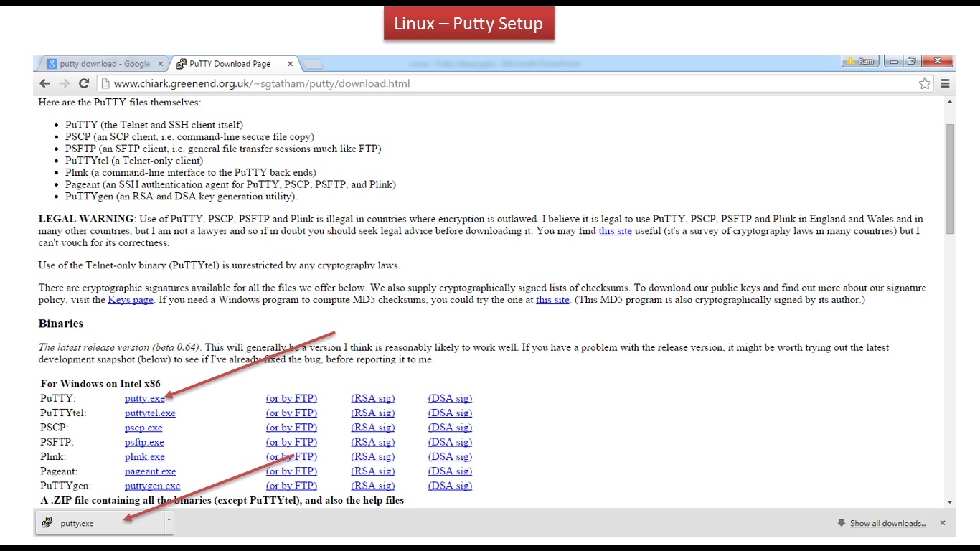Open '(RSA sig)' link for PuTTYtel row
The width and height of the screenshot is (980, 551).
coord(373,413)
